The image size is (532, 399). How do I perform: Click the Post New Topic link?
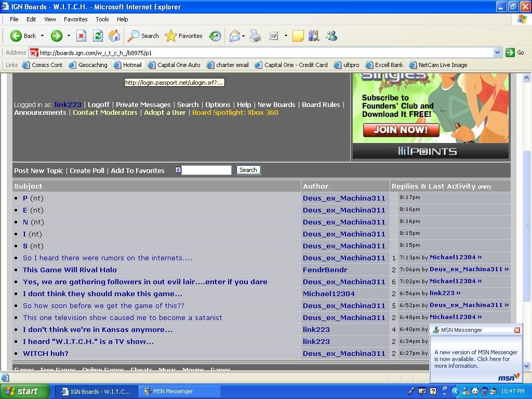pos(38,170)
